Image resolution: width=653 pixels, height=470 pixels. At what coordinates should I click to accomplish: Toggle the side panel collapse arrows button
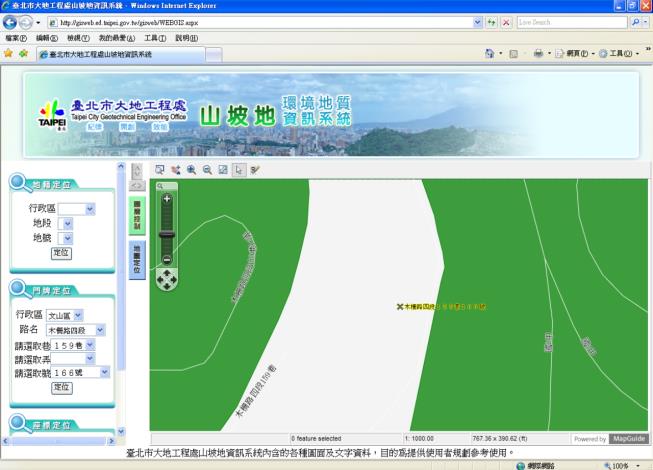point(138,185)
